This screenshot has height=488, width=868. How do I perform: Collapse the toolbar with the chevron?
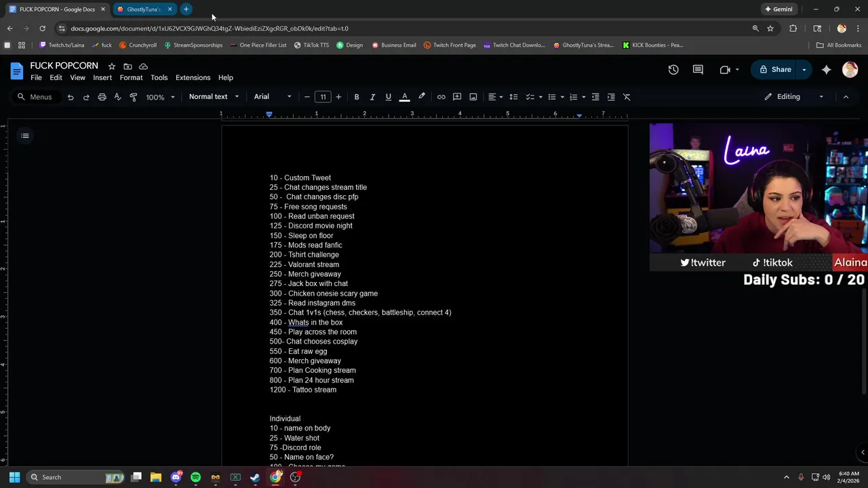tap(846, 97)
